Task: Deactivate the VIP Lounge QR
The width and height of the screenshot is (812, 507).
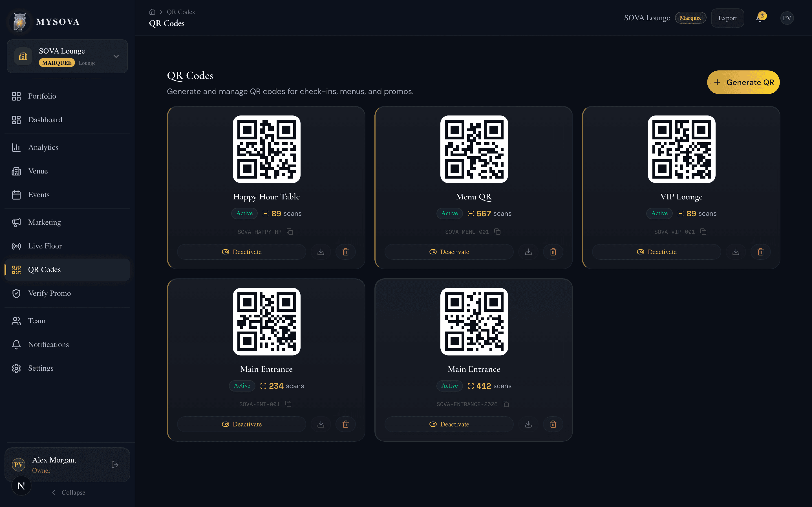Action: [656, 252]
